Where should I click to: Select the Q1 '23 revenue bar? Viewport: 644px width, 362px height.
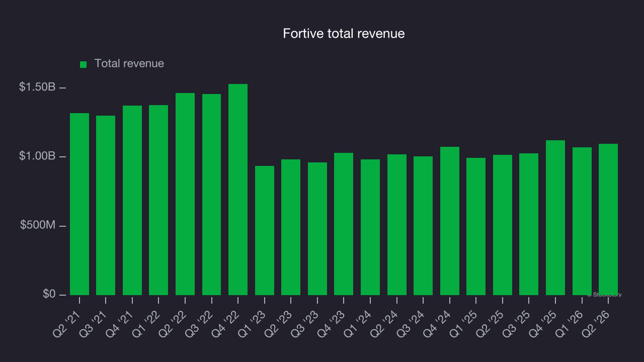tap(265, 231)
